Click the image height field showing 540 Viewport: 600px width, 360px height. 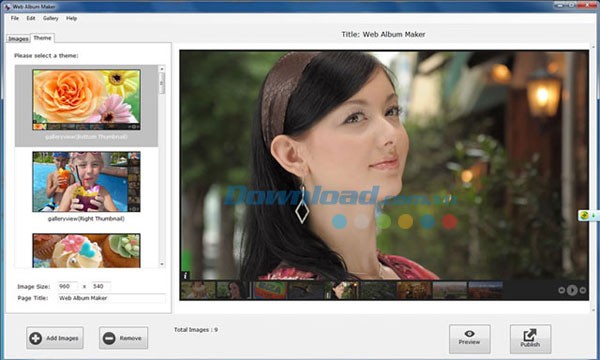[x=101, y=286]
